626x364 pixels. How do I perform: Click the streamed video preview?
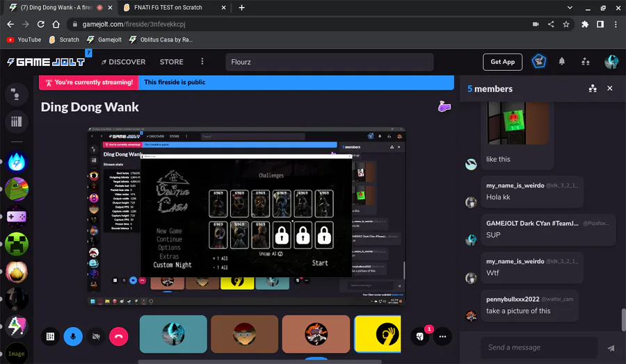pos(246,216)
